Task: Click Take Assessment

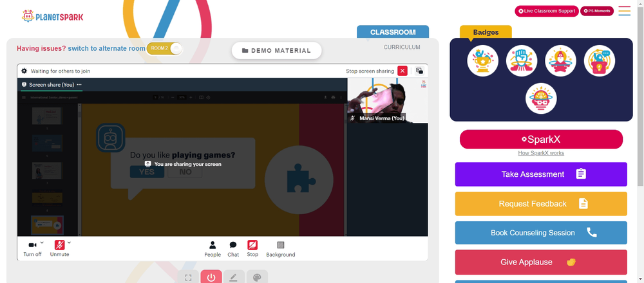Action: [x=541, y=174]
